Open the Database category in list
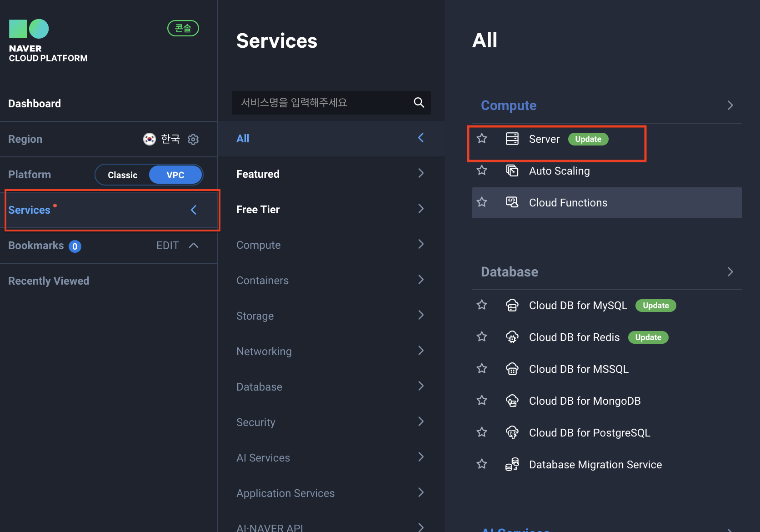760x532 pixels. 331,386
